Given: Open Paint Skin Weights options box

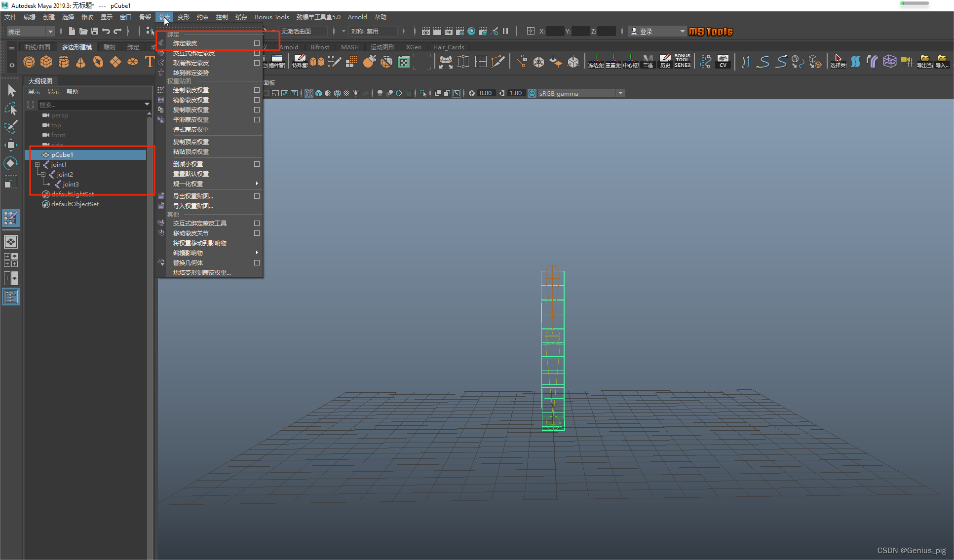Looking at the screenshot, I should [x=257, y=90].
